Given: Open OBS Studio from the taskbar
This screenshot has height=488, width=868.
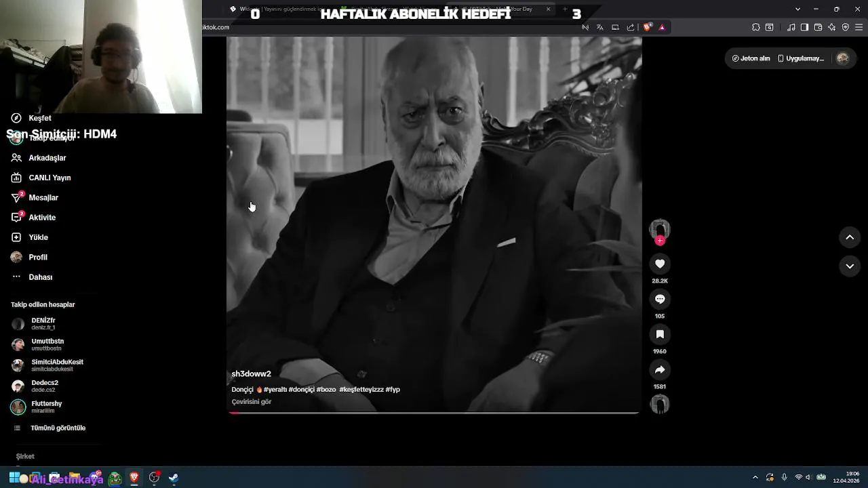Looking at the screenshot, I should (x=154, y=478).
